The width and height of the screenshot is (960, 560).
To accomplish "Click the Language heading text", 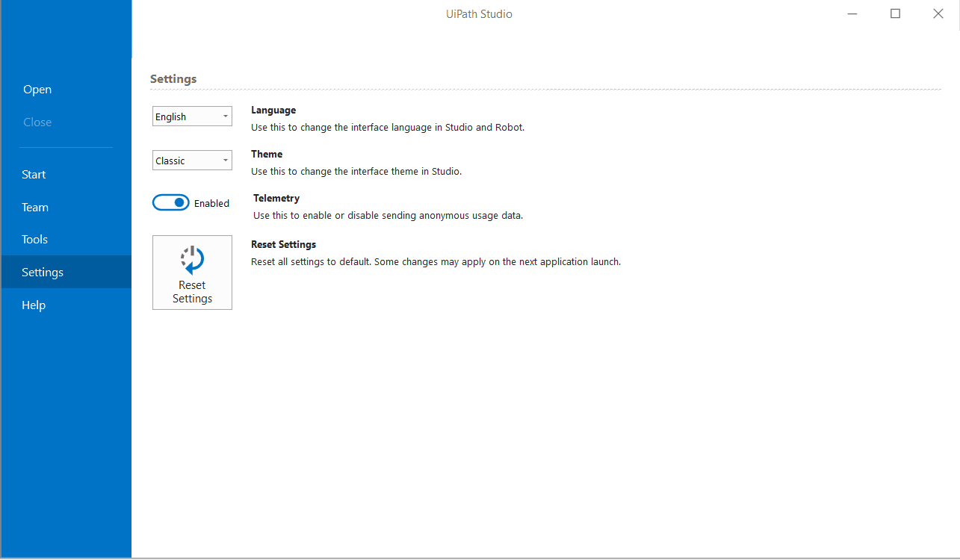I will [x=273, y=111].
